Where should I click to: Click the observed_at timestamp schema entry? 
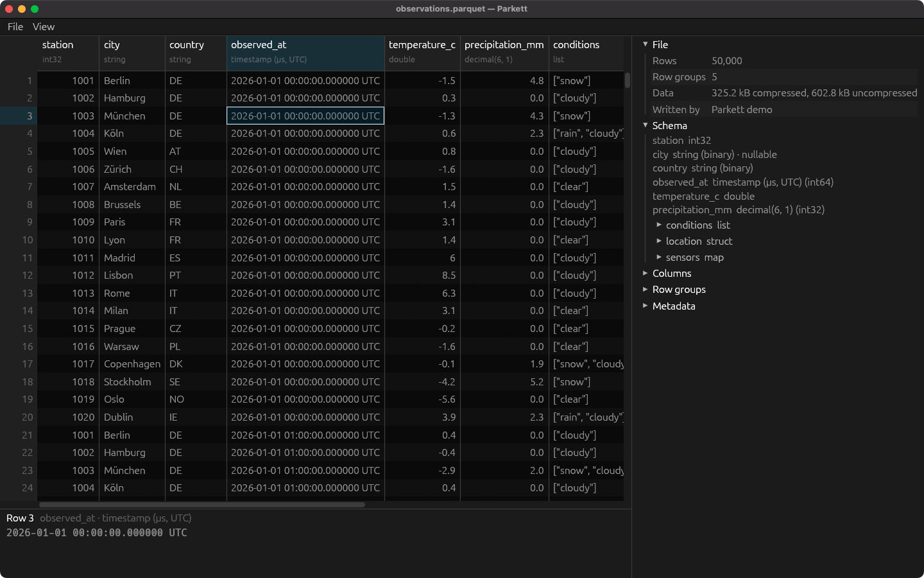click(x=743, y=182)
